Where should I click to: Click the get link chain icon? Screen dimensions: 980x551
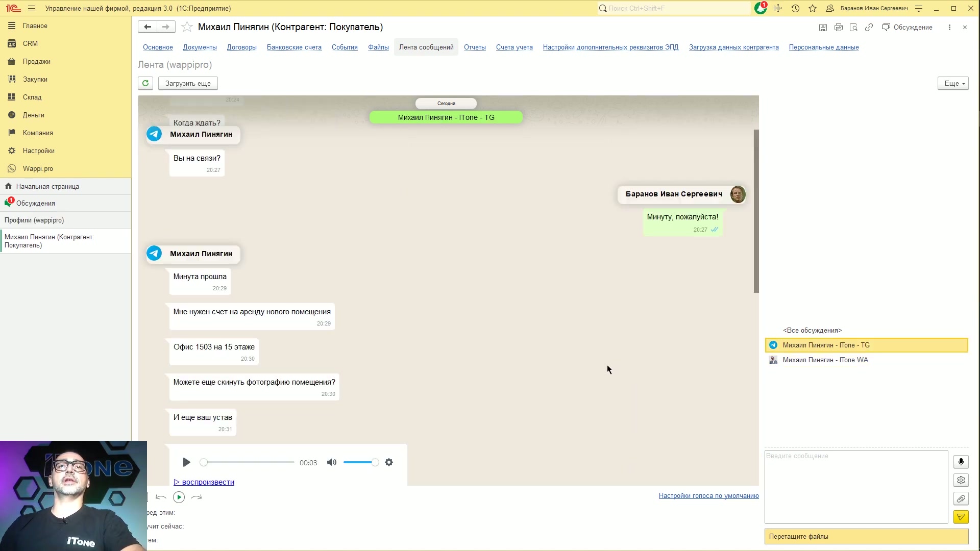(x=869, y=28)
